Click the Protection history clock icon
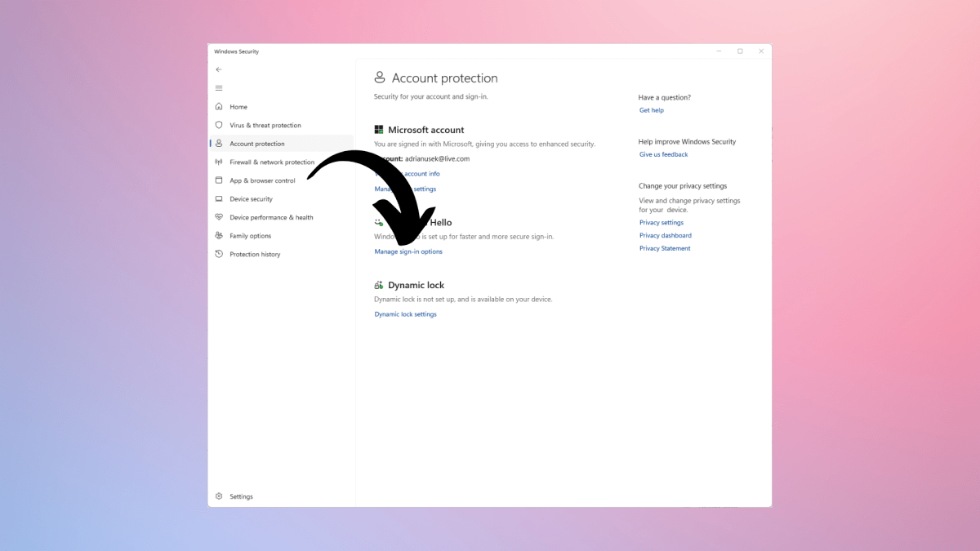Screen dimensions: 980x551 [219, 254]
